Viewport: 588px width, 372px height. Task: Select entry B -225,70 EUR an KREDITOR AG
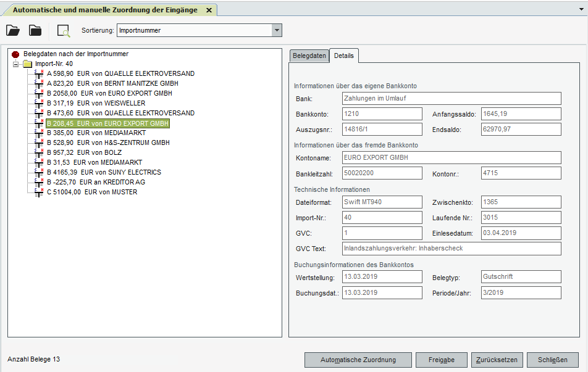(x=96, y=183)
